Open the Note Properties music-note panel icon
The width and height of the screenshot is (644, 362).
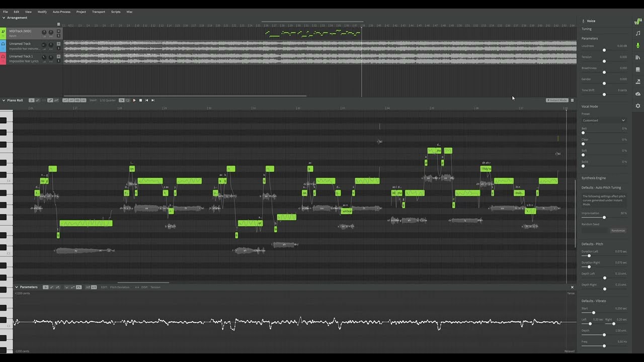[638, 33]
